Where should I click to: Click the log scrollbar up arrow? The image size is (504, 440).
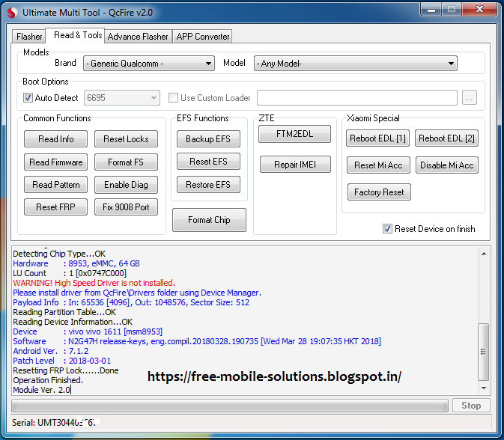(484, 254)
